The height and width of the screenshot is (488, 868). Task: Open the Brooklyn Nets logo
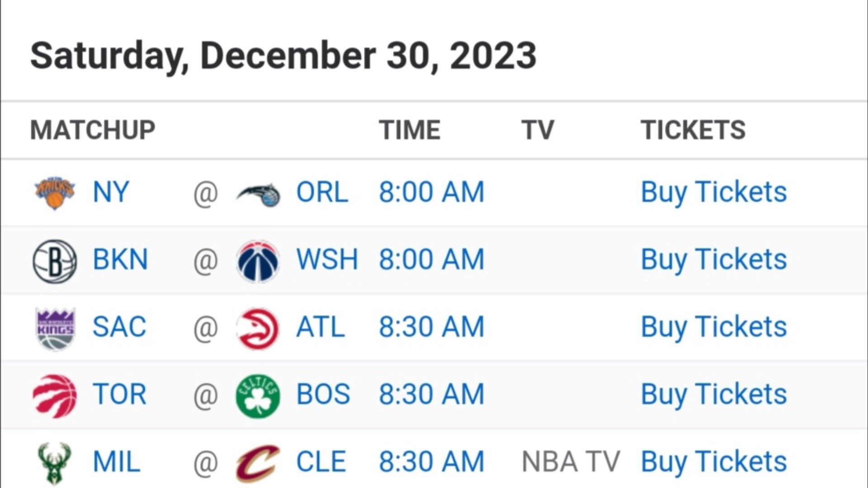tap(55, 261)
